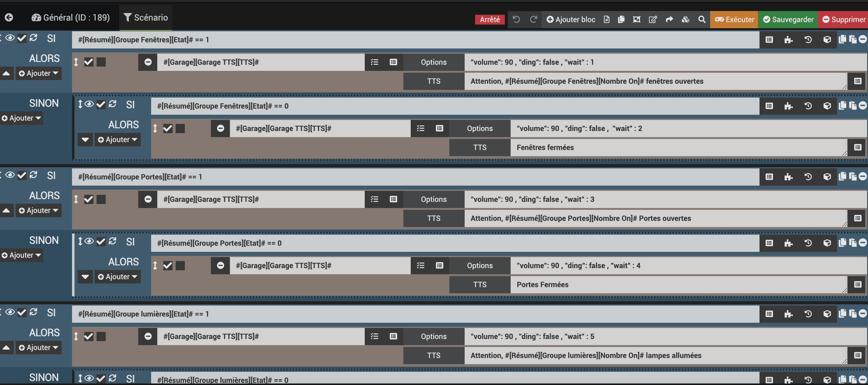
Task: Toggle eye for Groupe Fenêtres == 0 block
Action: coord(89,104)
